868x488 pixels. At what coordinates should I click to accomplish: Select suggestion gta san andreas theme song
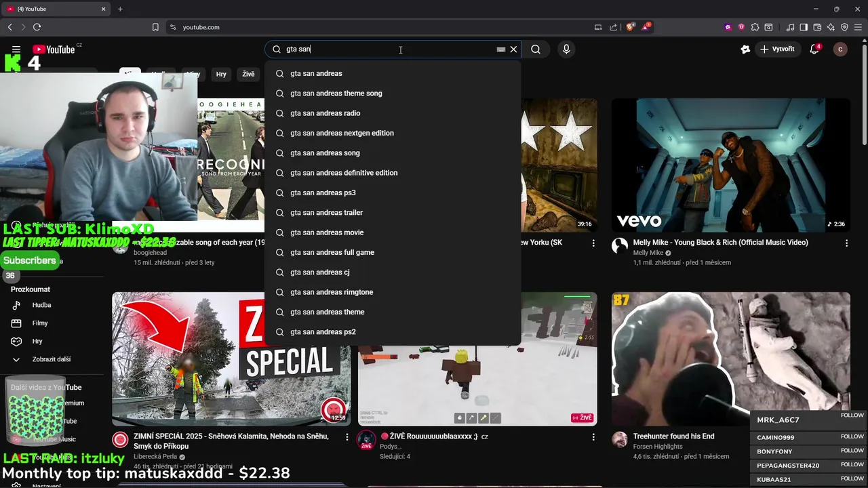393,94
